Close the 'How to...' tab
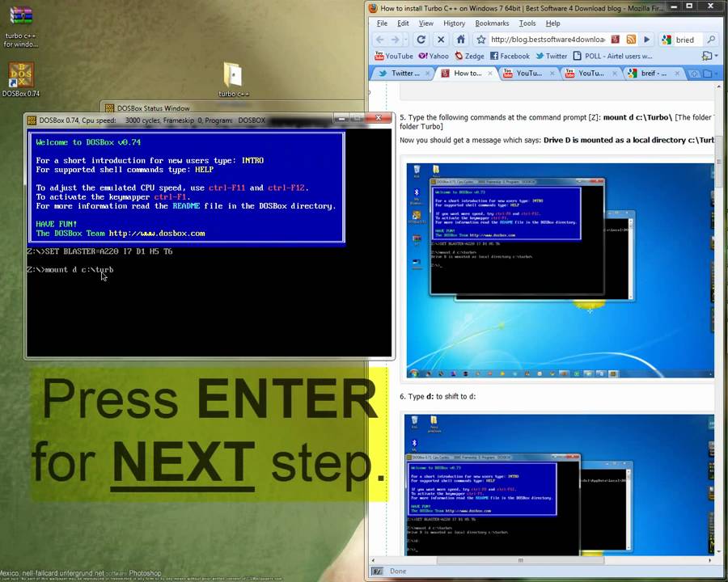Viewport: 728px width, 582px height. (x=490, y=74)
